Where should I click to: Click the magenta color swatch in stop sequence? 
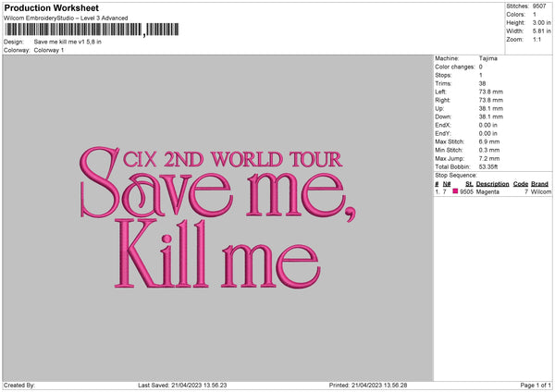455,191
